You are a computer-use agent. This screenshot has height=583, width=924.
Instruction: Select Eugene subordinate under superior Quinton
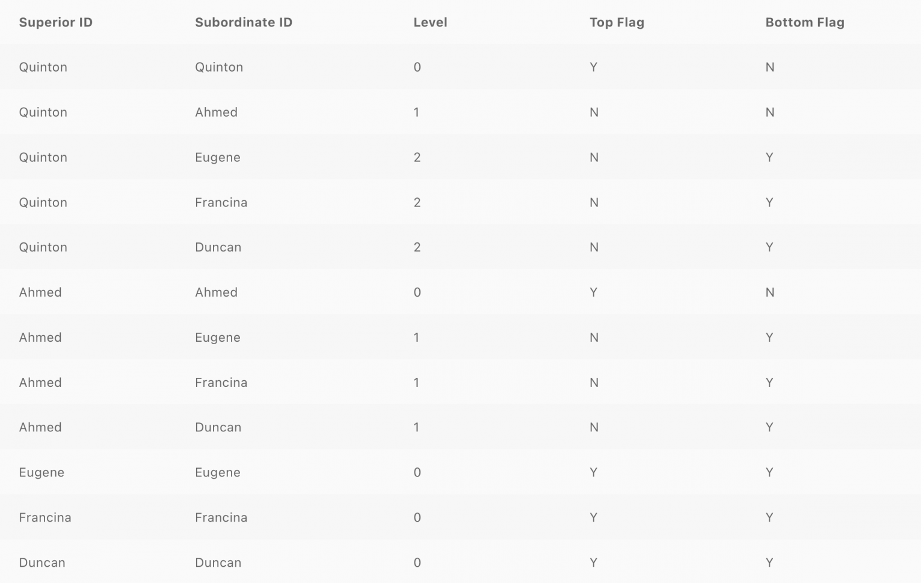(217, 157)
